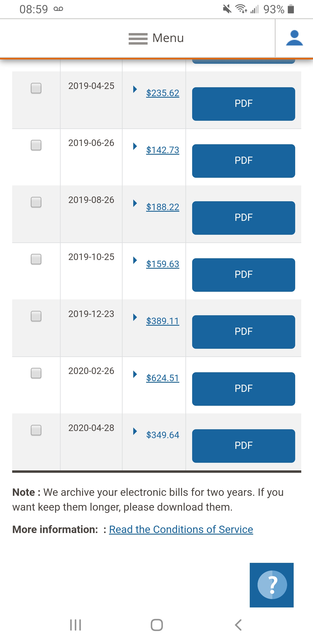313x644 pixels.
Task: Expand the arrow next to $389.11
Action: (135, 317)
